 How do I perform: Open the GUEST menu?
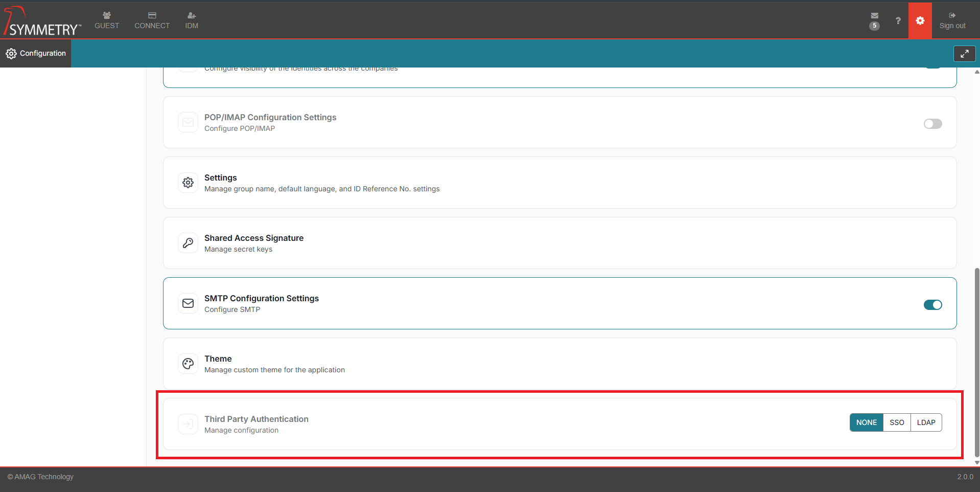tap(107, 20)
